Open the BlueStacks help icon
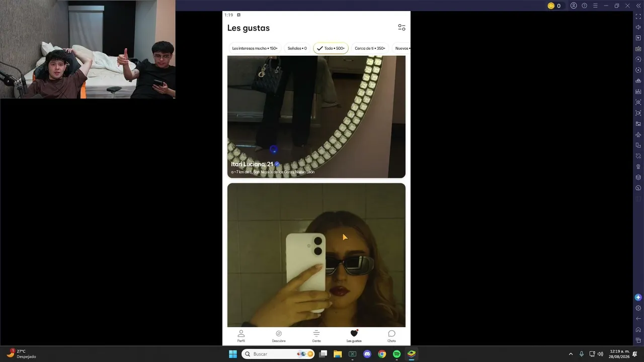 point(584,6)
